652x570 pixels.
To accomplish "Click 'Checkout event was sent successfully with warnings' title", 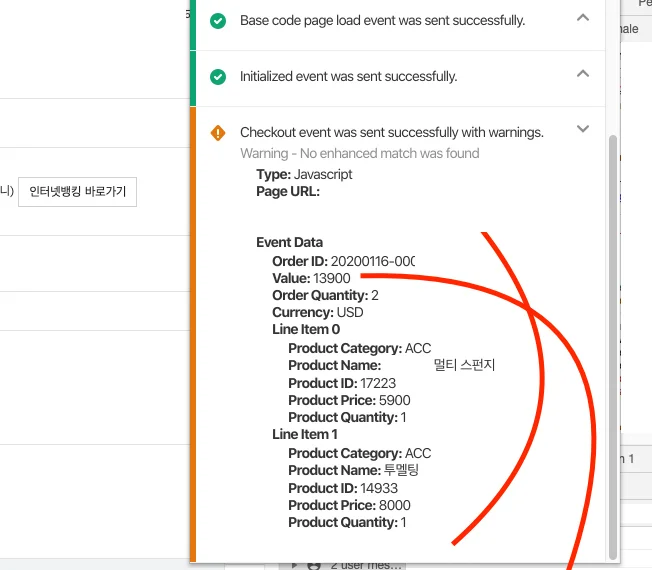I will click(x=391, y=133).
